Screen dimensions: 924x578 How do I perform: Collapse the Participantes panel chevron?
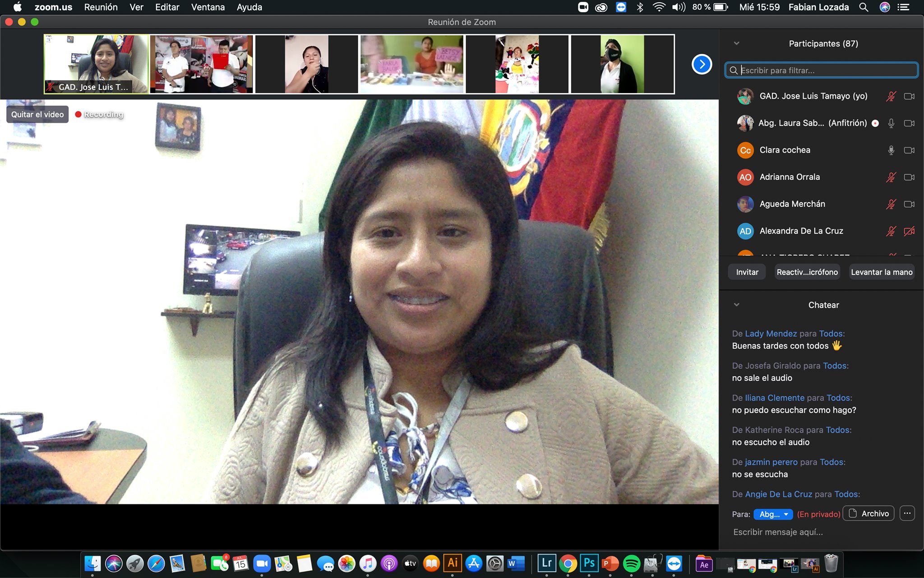tap(736, 43)
